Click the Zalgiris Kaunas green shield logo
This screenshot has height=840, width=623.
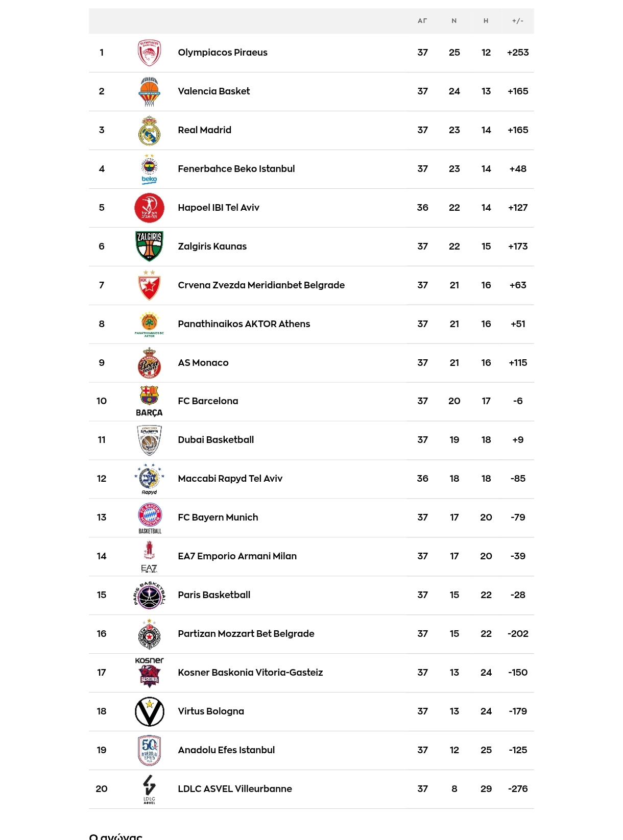coord(149,246)
